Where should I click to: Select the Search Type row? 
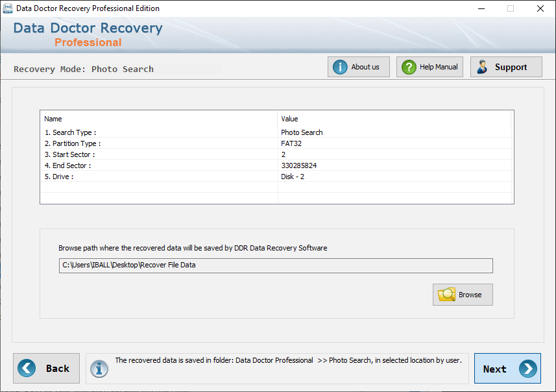click(x=276, y=132)
